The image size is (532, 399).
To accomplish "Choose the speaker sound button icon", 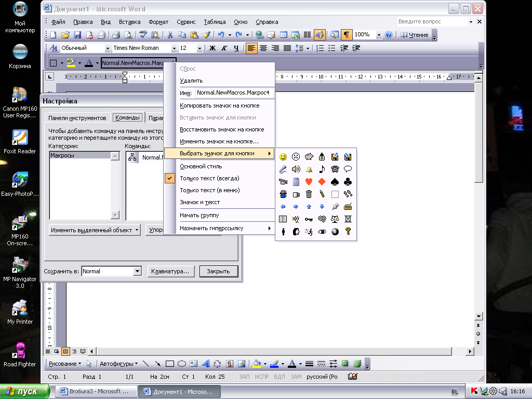I will 296,169.
